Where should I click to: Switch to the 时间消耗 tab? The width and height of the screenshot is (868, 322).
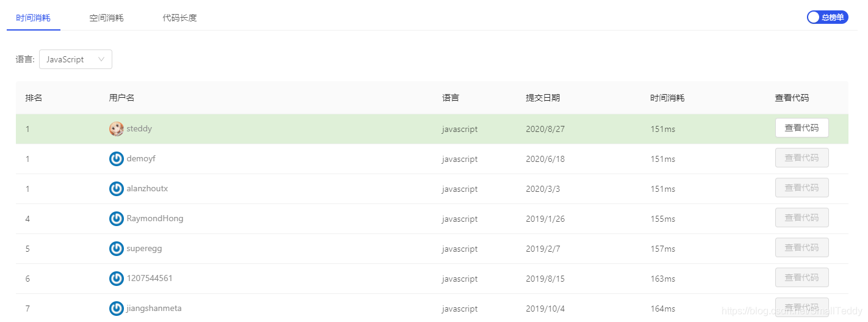coord(34,18)
